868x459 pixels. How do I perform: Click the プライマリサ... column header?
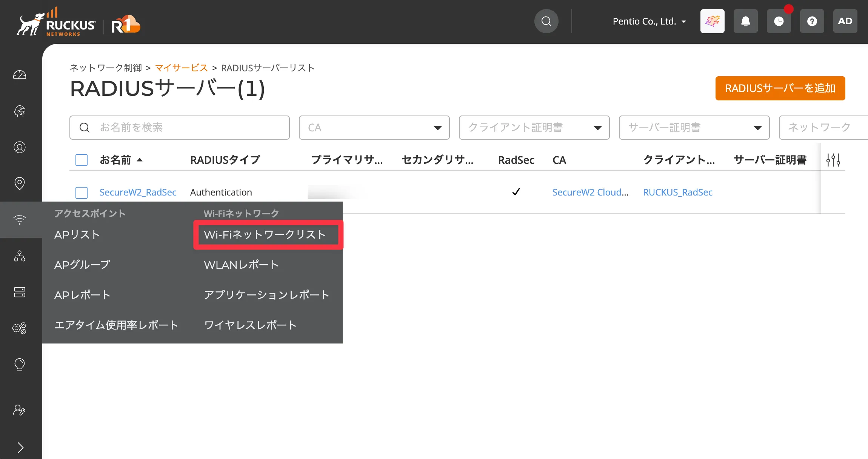point(347,160)
